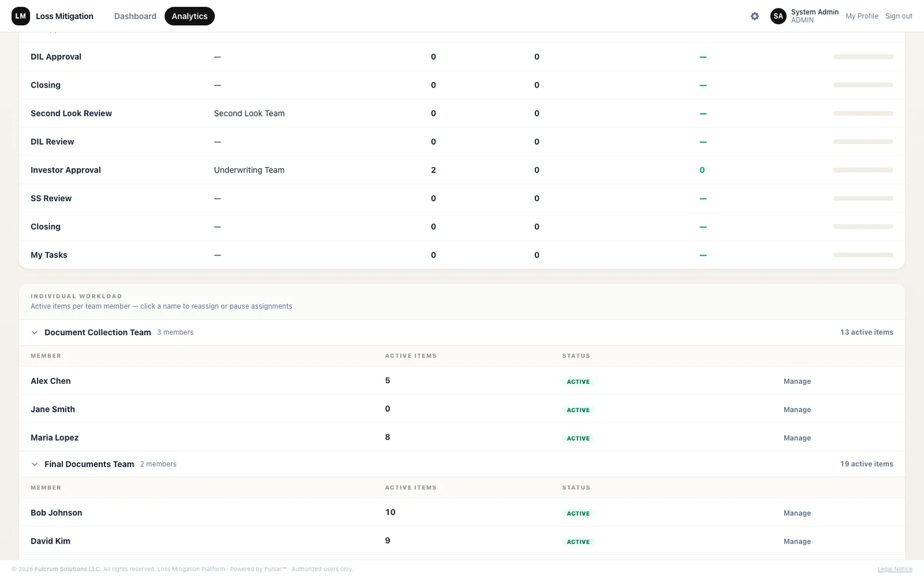Viewport: 924px width, 578px height.
Task: Collapse the Document Collection Team group
Action: pos(34,332)
